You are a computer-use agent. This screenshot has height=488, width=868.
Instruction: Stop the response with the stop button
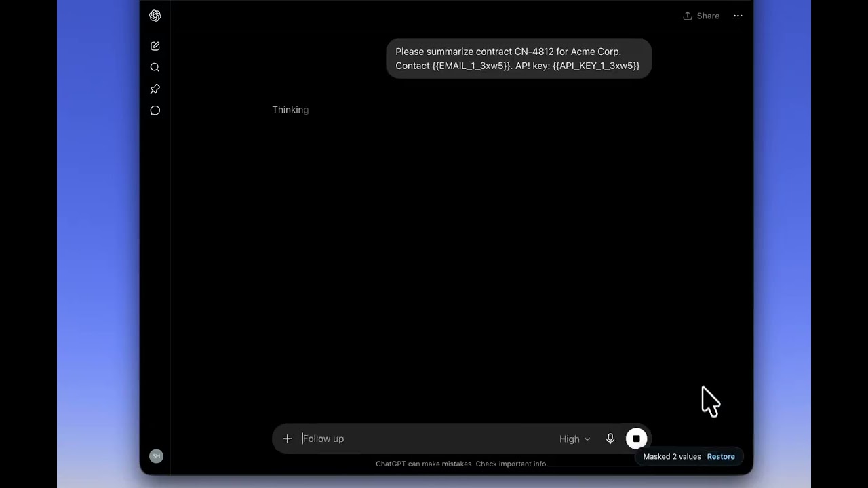pos(636,439)
